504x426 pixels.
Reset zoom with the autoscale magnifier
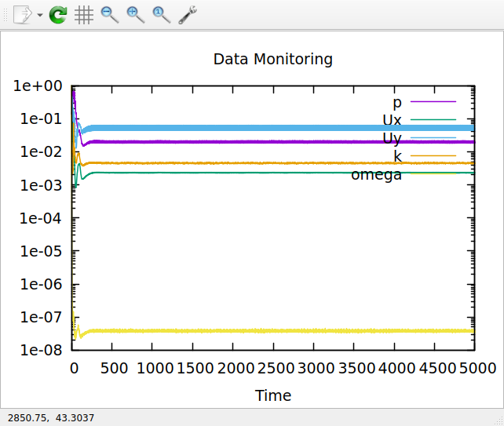coord(162,15)
